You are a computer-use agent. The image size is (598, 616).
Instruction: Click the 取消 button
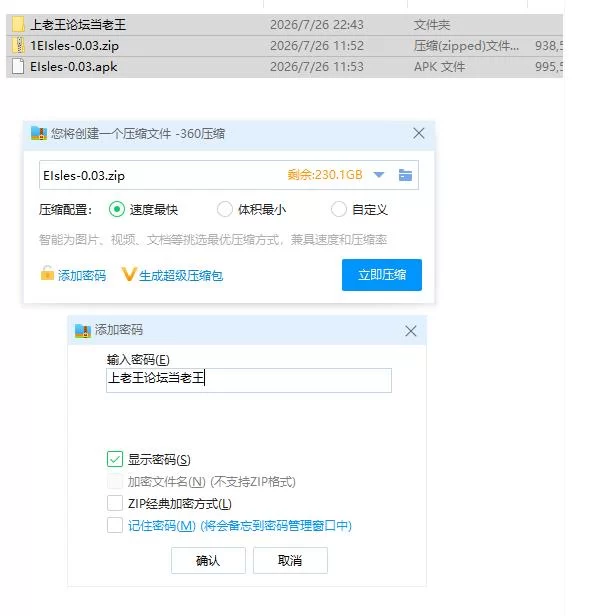click(x=290, y=561)
